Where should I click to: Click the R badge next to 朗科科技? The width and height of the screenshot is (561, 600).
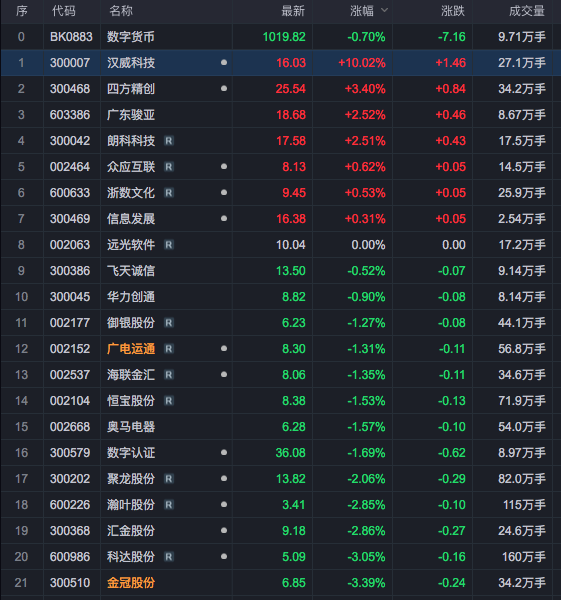click(169, 141)
